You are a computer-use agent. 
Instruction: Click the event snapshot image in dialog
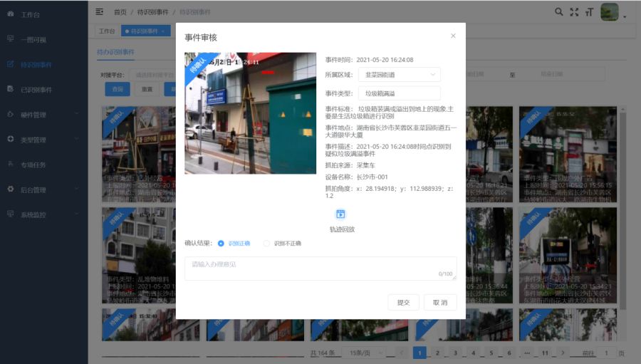coord(250,113)
